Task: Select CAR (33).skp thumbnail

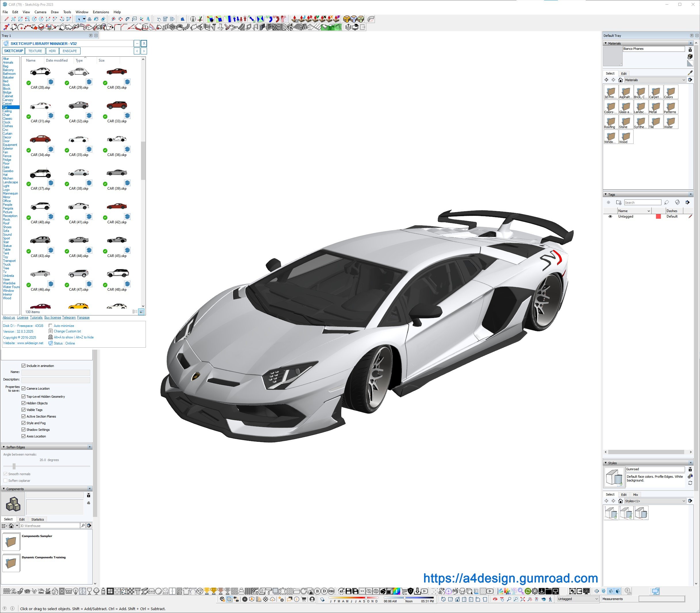Action: pyautogui.click(x=117, y=105)
